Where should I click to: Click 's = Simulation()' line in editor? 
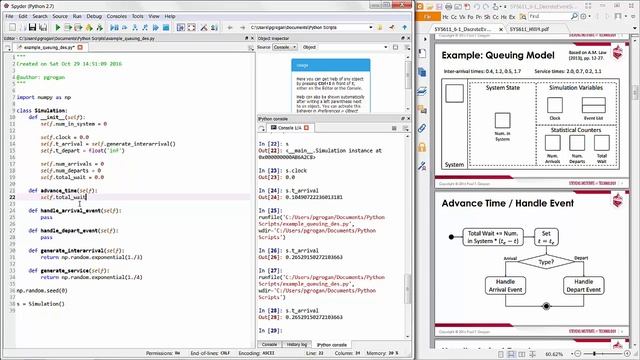(x=40, y=304)
